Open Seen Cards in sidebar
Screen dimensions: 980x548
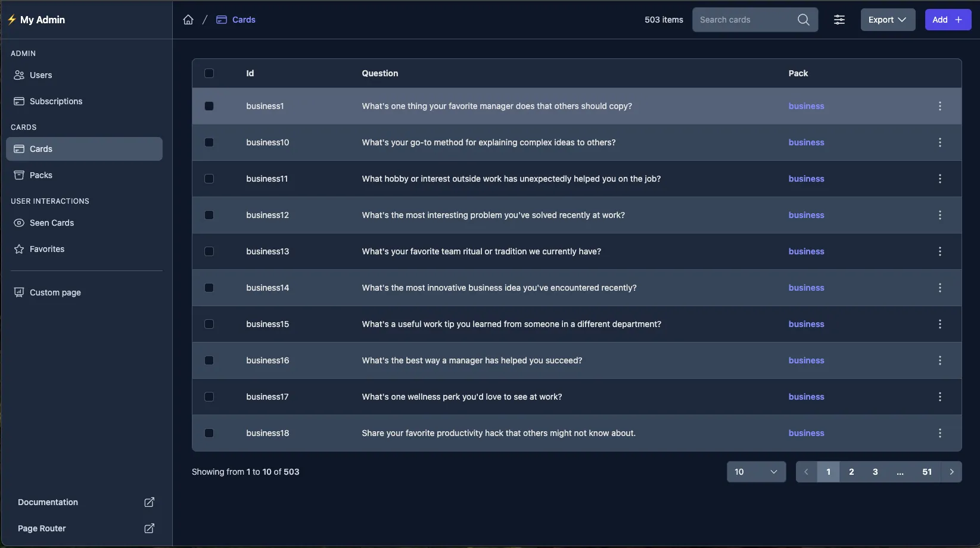coord(52,223)
